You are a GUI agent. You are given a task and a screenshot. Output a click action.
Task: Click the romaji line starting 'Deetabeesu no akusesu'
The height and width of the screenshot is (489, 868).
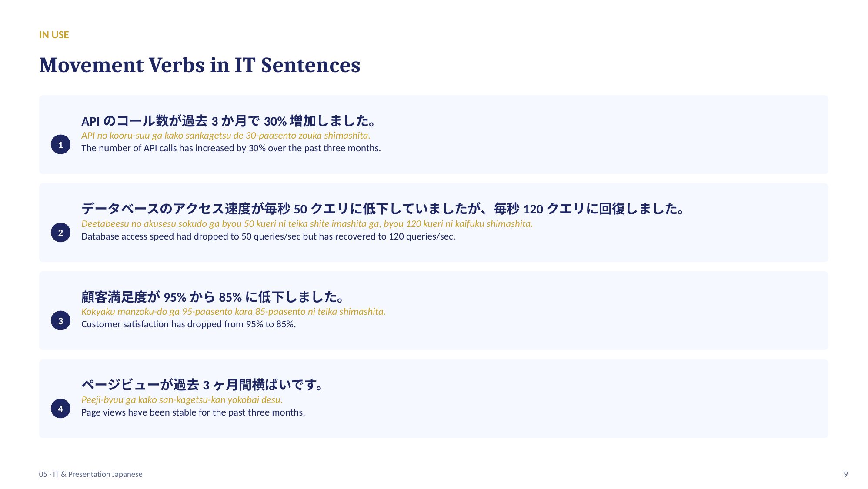(307, 224)
